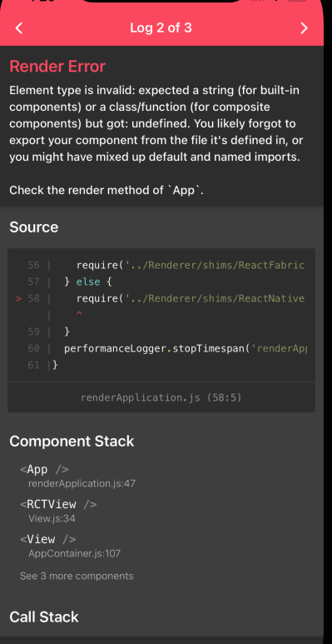Click the 'Call Stack' section heading
This screenshot has height=644, width=332.
[44, 617]
